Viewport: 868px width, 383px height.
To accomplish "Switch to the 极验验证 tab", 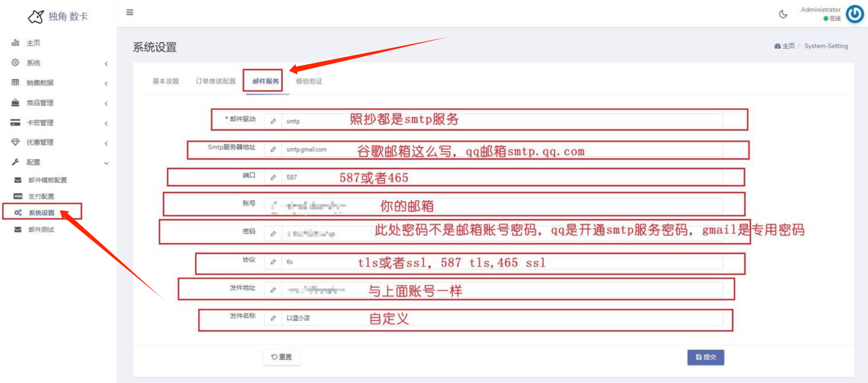I will tap(309, 81).
